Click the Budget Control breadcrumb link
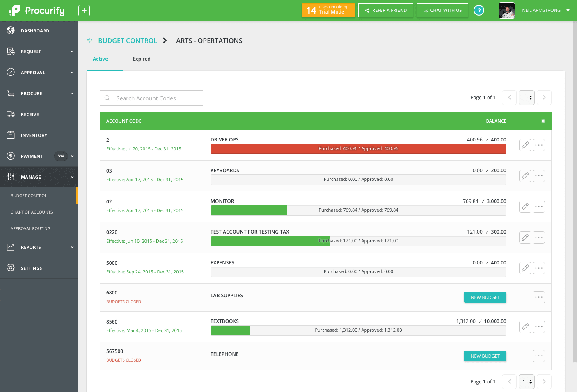Image resolution: width=577 pixels, height=392 pixels. click(127, 41)
